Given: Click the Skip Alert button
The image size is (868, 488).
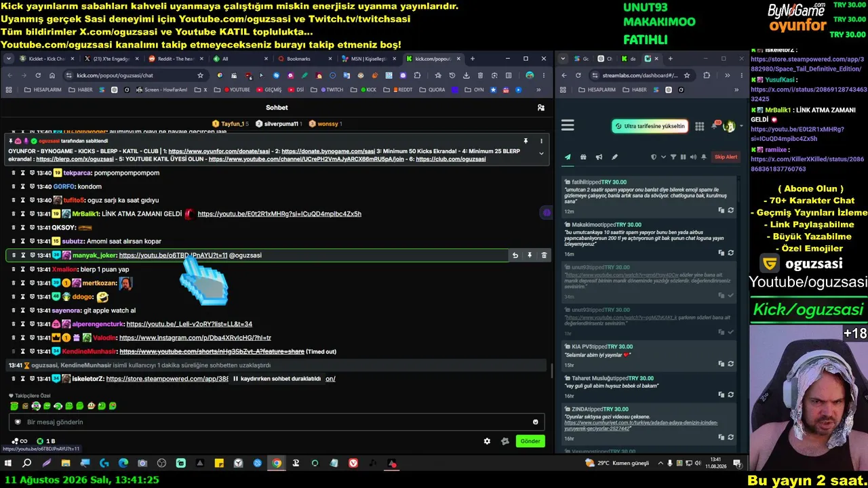Looking at the screenshot, I should click(726, 157).
